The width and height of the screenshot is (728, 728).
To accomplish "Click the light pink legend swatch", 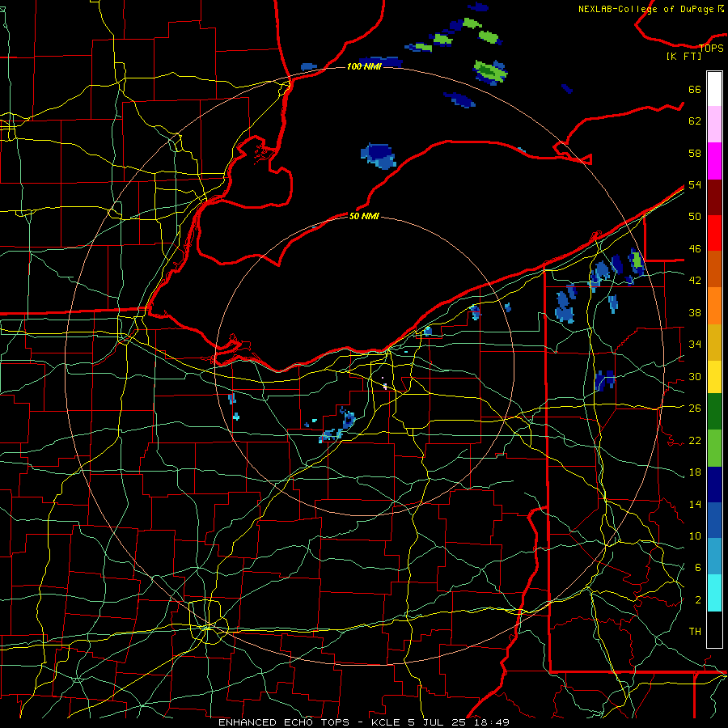I will point(714,124).
